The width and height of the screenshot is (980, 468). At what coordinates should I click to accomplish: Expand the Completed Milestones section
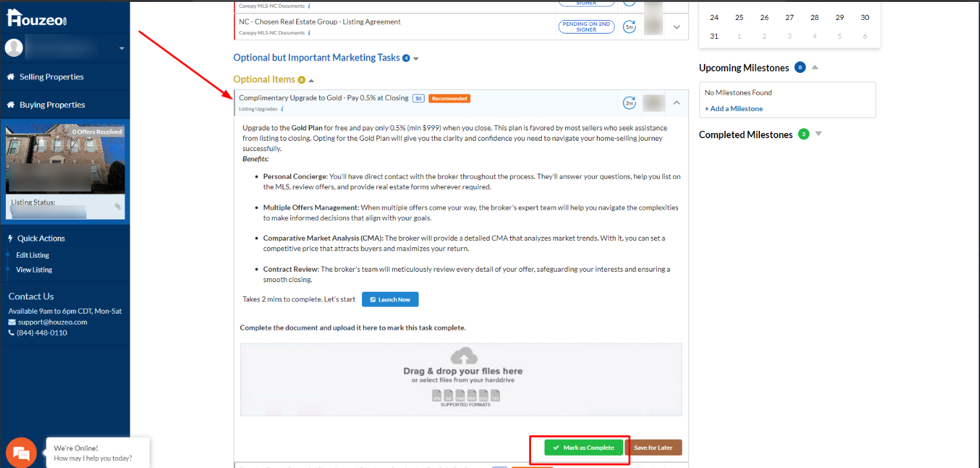click(819, 134)
